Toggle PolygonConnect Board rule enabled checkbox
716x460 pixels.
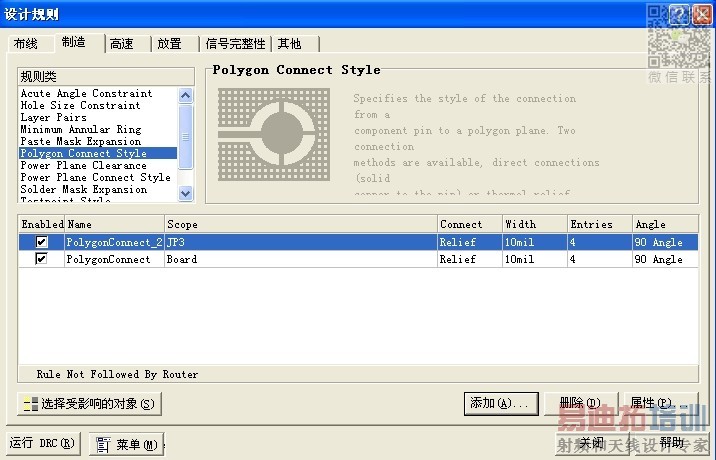[x=41, y=259]
